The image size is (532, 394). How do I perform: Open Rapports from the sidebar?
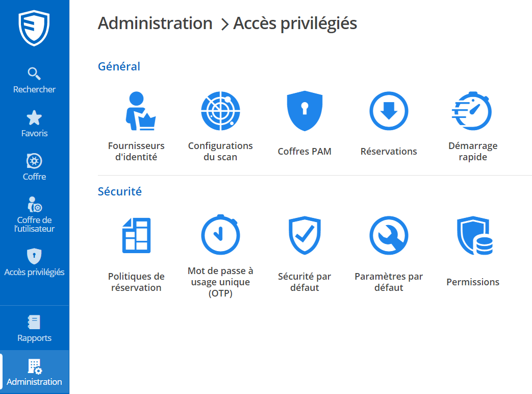tap(34, 329)
